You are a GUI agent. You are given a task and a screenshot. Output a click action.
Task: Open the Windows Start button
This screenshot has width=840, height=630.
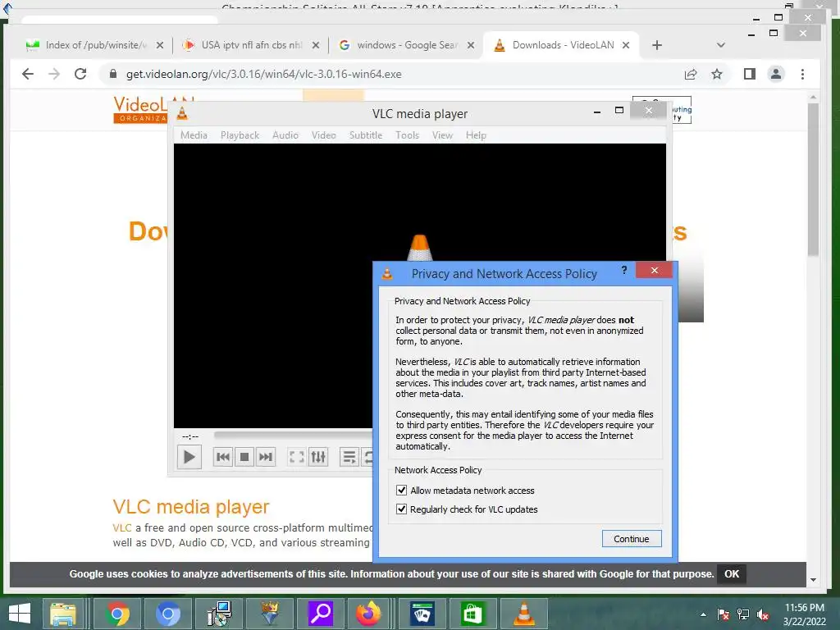[x=20, y=614]
